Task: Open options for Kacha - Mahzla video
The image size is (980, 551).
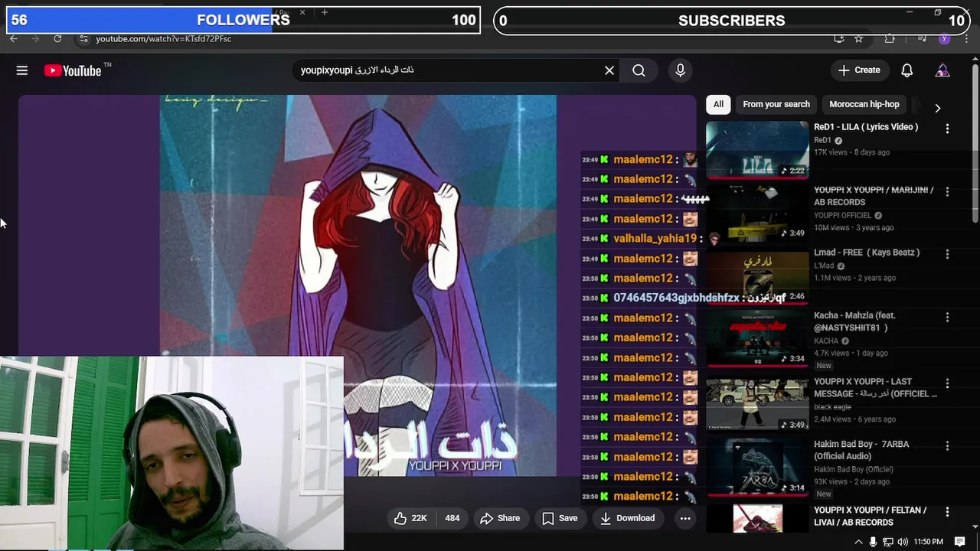Action: pos(947,317)
